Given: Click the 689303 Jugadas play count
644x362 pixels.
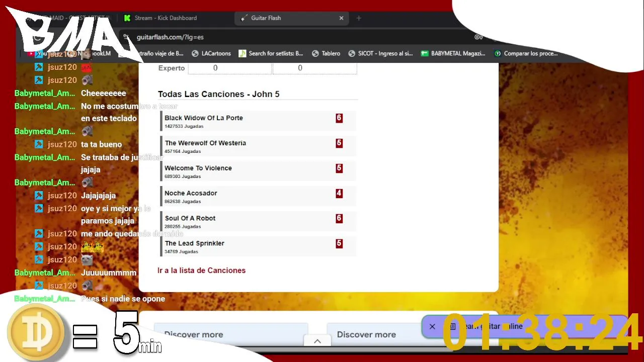Looking at the screenshot, I should coord(183,176).
